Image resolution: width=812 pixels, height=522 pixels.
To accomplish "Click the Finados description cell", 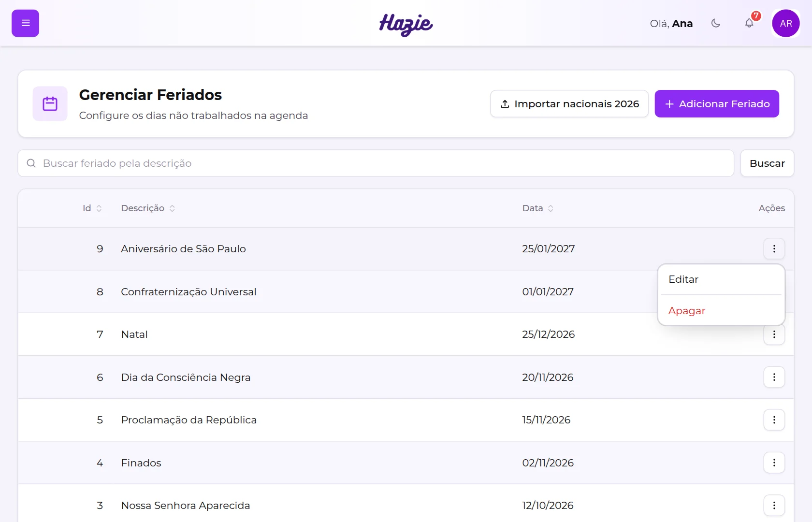I will (141, 463).
